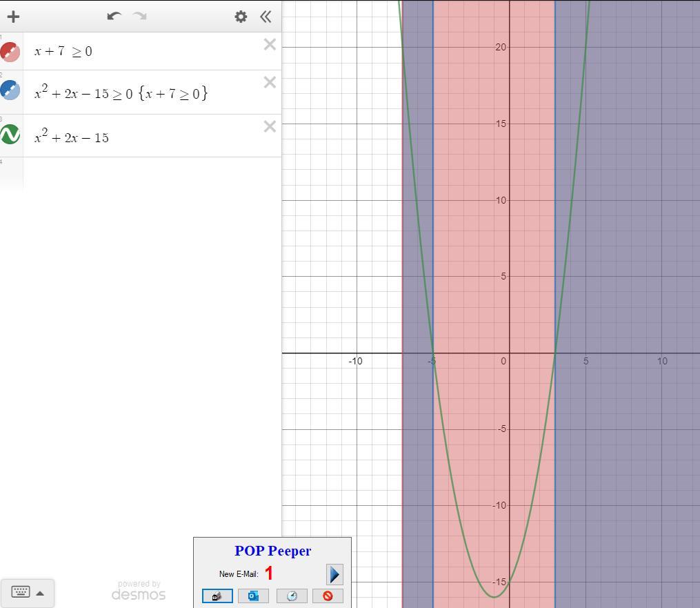The height and width of the screenshot is (608, 700).
Task: Collapse the expression list panel
Action: tap(266, 17)
